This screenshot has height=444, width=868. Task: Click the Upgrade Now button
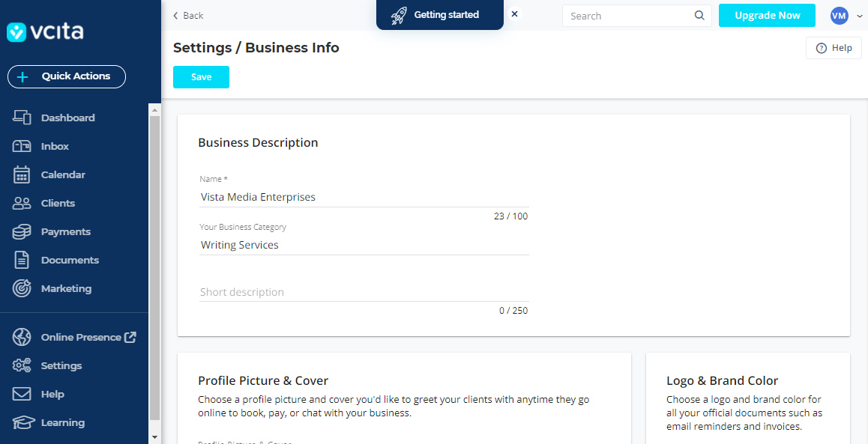(x=767, y=16)
